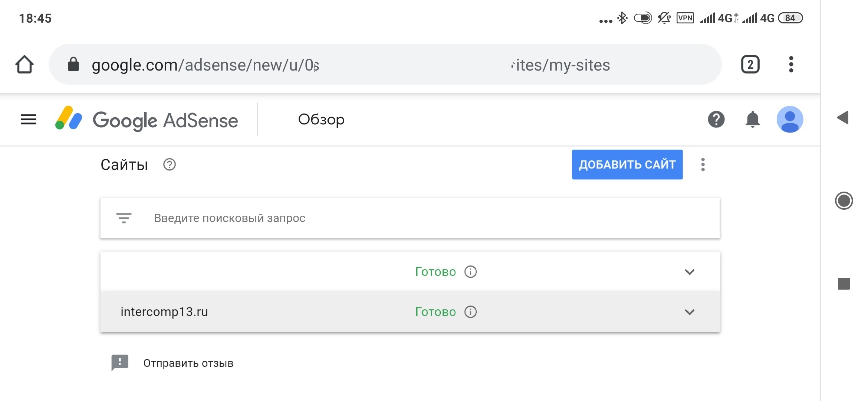Click Отправить отзыв feedback link
The width and height of the screenshot is (868, 401).
[188, 363]
